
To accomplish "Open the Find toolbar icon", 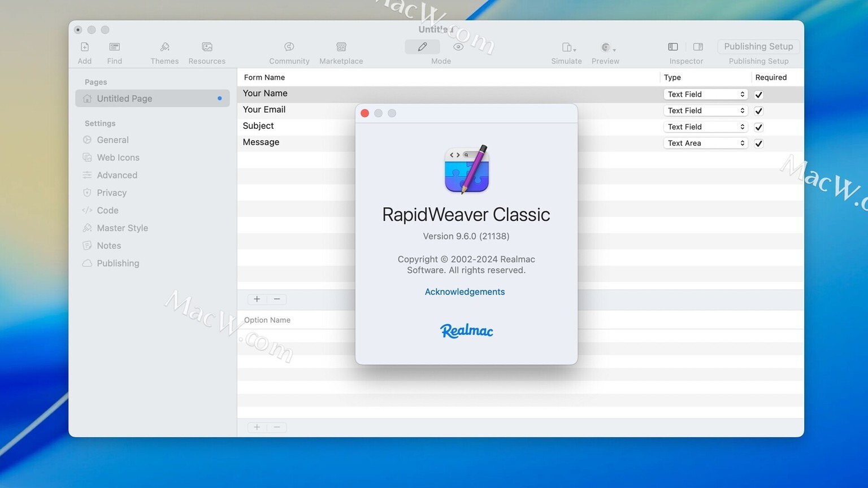I will tap(115, 47).
